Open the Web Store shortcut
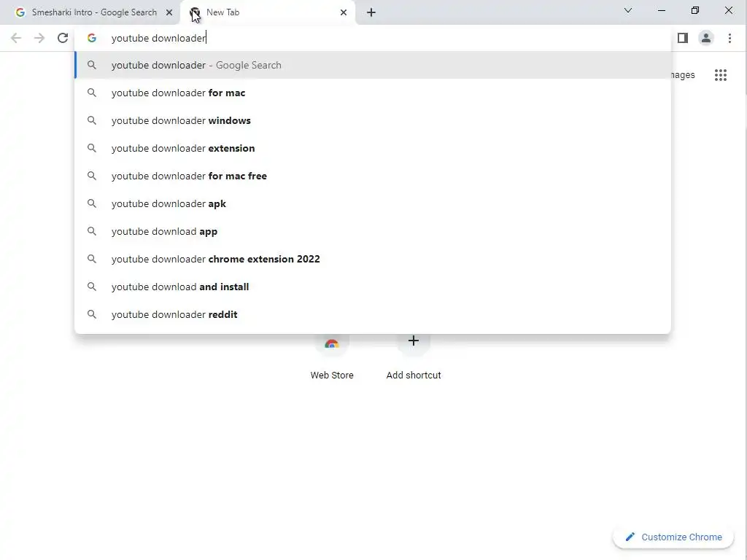Screen dimensions: 747x560 (x=332, y=357)
